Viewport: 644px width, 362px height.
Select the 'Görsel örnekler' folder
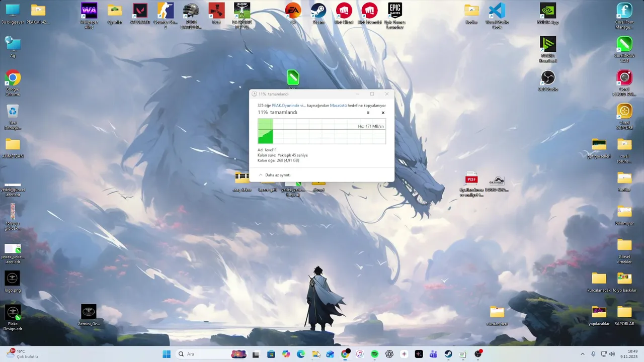point(624,250)
